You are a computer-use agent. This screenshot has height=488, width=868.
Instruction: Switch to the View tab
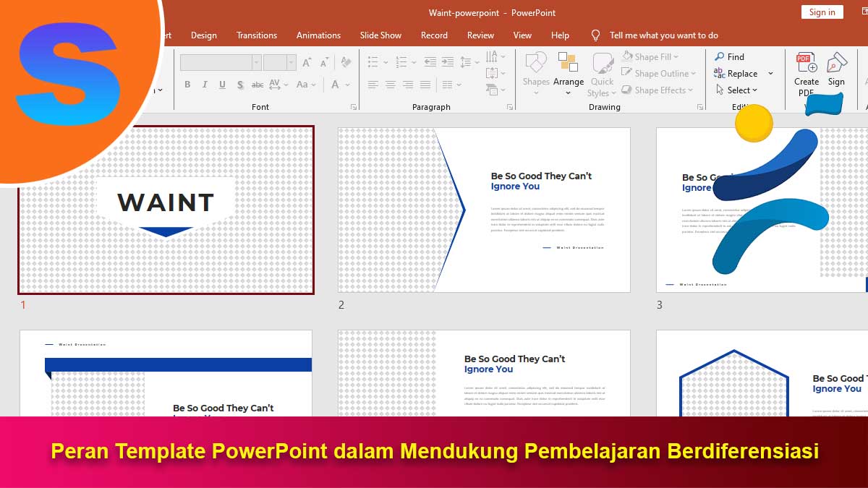coord(522,35)
